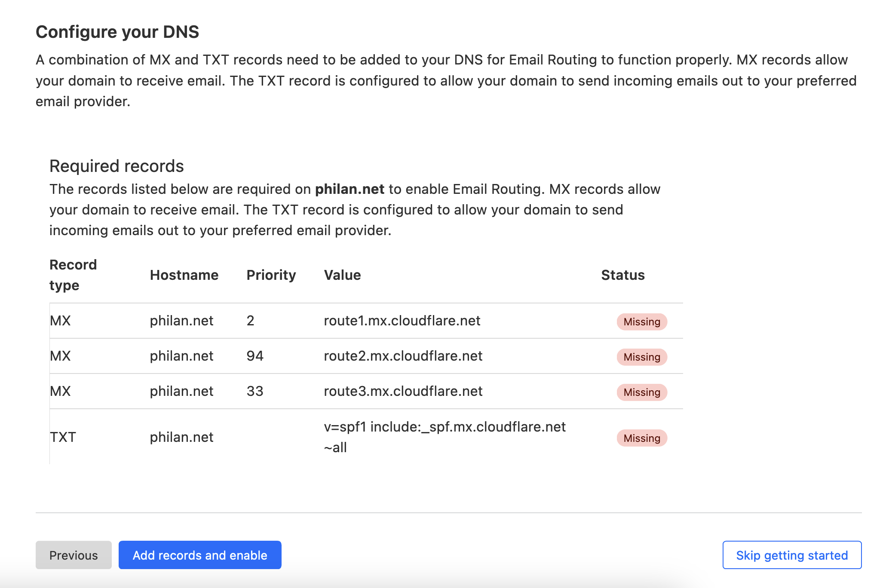Click priority 94 in second MX row

tap(254, 356)
